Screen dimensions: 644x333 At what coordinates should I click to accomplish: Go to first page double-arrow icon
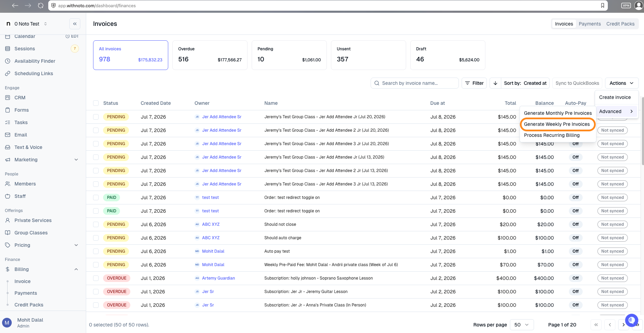pos(596,325)
